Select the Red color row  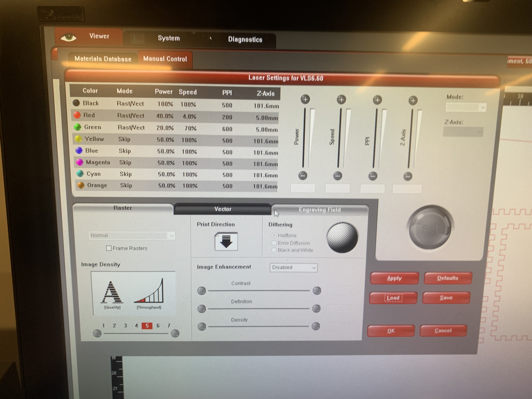tap(175, 116)
